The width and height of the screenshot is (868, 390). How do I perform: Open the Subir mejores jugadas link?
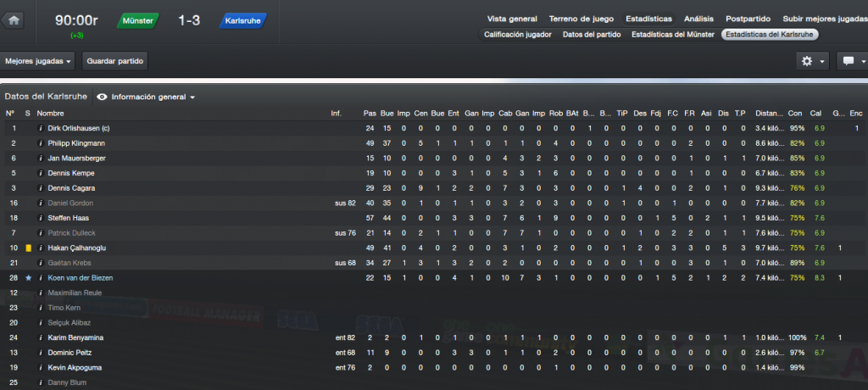tap(825, 19)
